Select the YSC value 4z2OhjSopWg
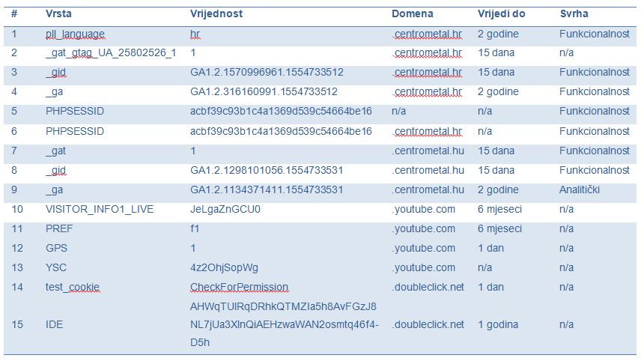This screenshot has height=361, width=644. tap(224, 268)
